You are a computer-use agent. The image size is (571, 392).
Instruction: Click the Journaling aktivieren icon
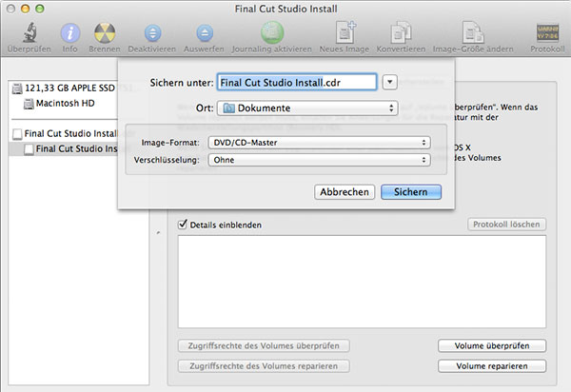(272, 32)
